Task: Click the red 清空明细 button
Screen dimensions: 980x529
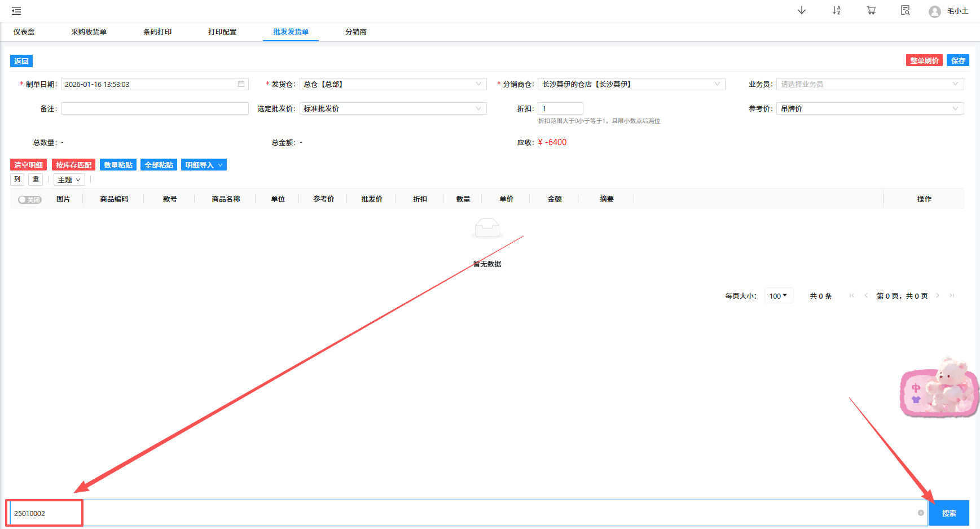Action: click(28, 165)
